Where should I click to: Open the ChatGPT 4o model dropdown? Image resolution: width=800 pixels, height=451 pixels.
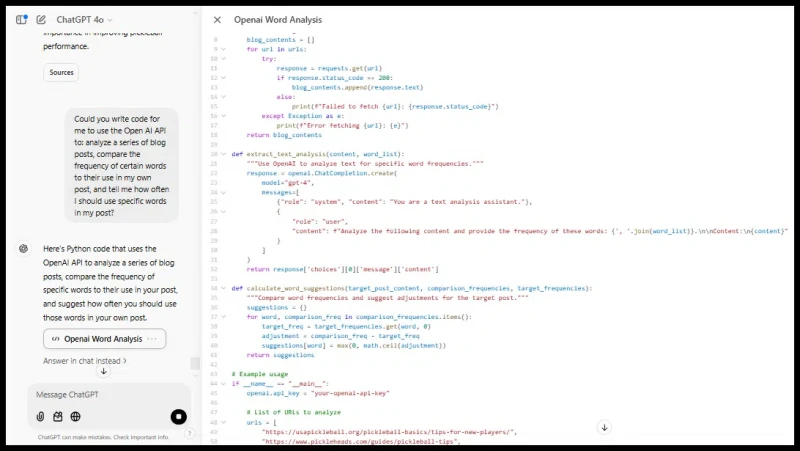tap(84, 19)
